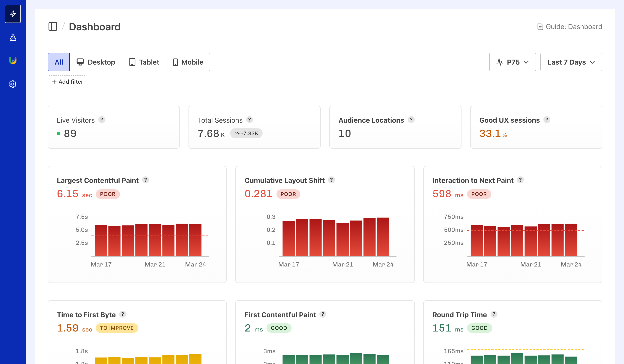Select the All device filter

point(58,62)
